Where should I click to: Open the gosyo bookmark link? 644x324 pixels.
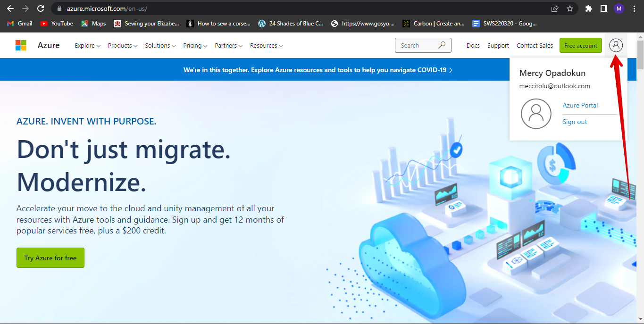pos(363,23)
